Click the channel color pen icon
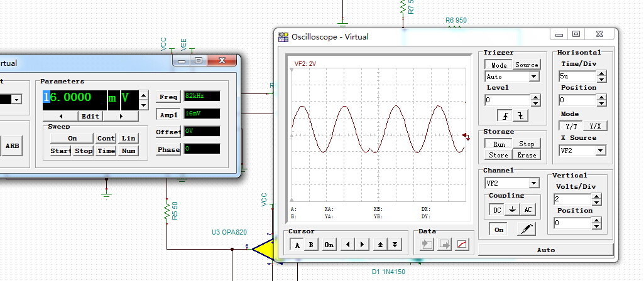 [x=526, y=229]
